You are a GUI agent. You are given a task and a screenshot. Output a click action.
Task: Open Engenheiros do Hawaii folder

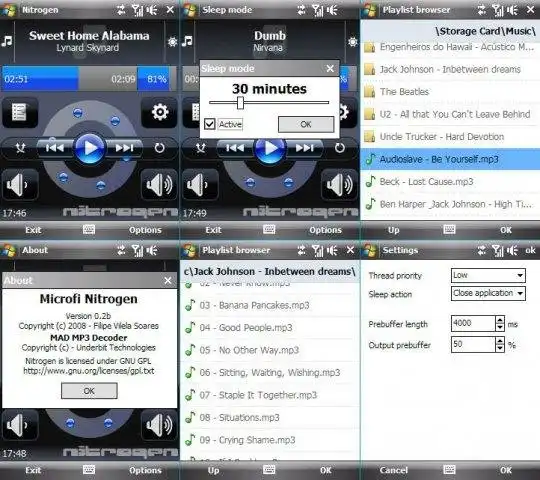tap(450, 47)
